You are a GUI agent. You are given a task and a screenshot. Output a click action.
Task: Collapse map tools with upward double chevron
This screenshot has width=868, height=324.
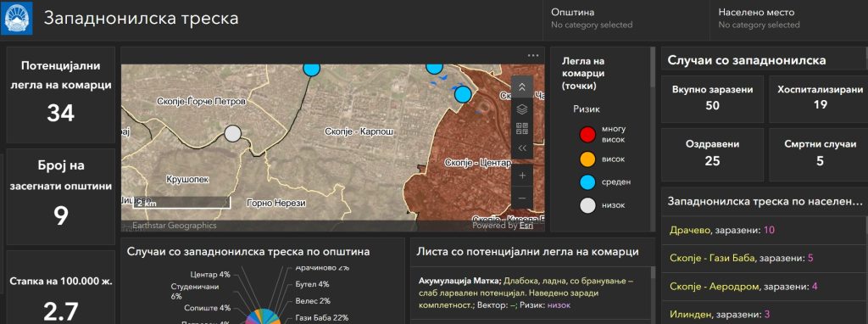[522, 87]
